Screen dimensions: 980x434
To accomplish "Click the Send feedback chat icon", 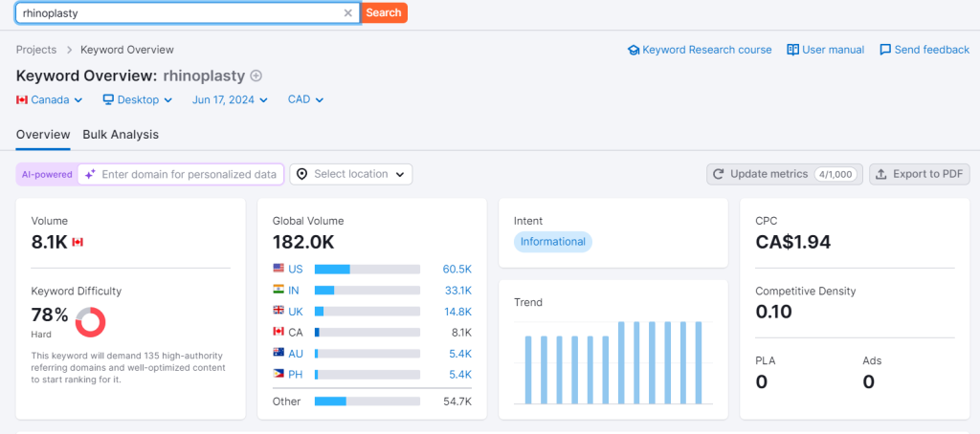I will pyautogui.click(x=885, y=50).
